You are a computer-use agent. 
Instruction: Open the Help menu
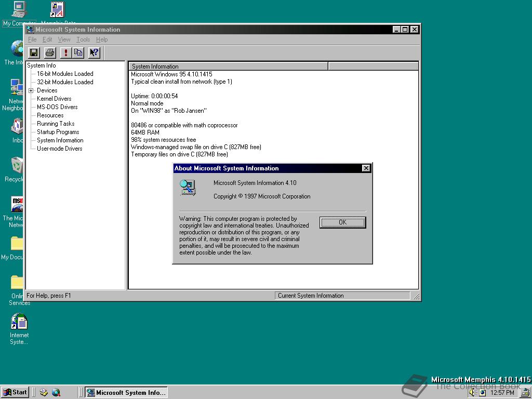[x=102, y=39]
